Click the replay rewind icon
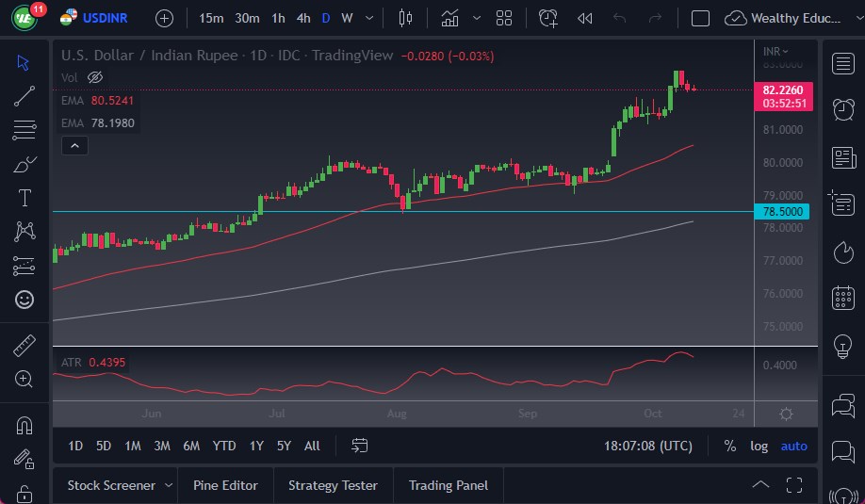Viewport: 865px width, 504px height. click(584, 18)
